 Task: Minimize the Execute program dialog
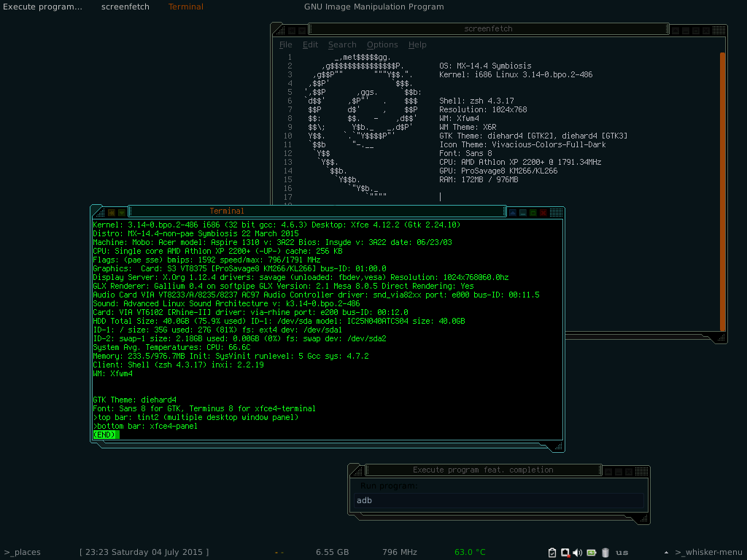point(619,472)
